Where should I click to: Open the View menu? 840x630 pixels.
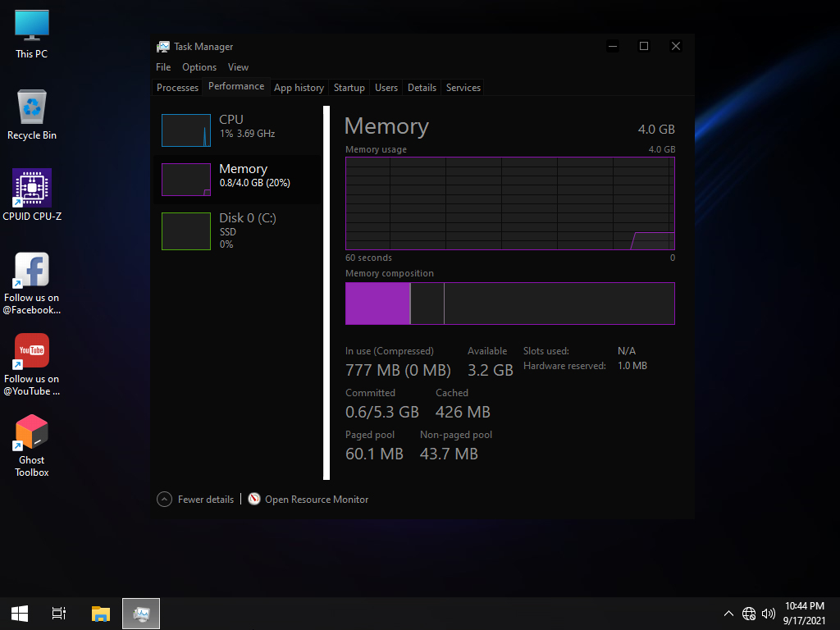tap(239, 67)
